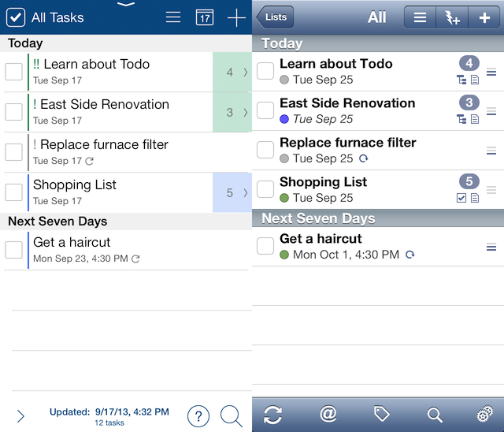Tap note icon on East Side Renovation
This screenshot has height=432, width=504.
pyautogui.click(x=475, y=119)
